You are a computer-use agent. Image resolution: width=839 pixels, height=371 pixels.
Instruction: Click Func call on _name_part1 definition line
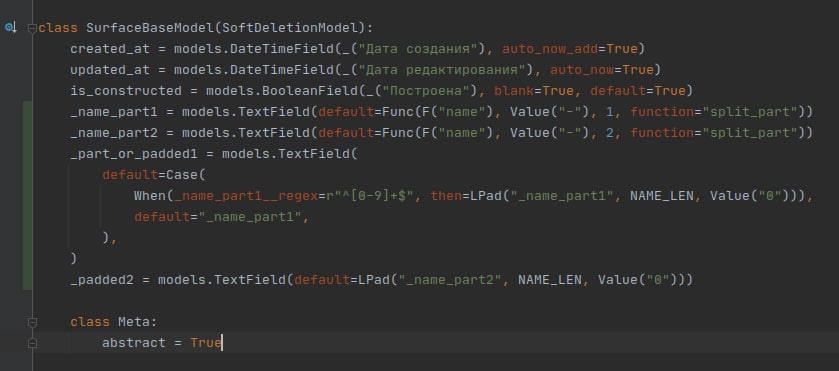pos(398,112)
